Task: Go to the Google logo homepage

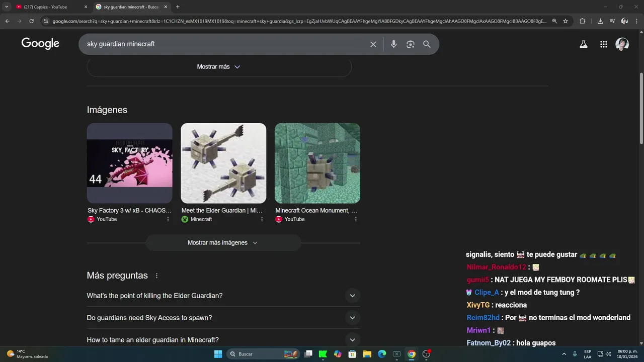Action: point(40,44)
